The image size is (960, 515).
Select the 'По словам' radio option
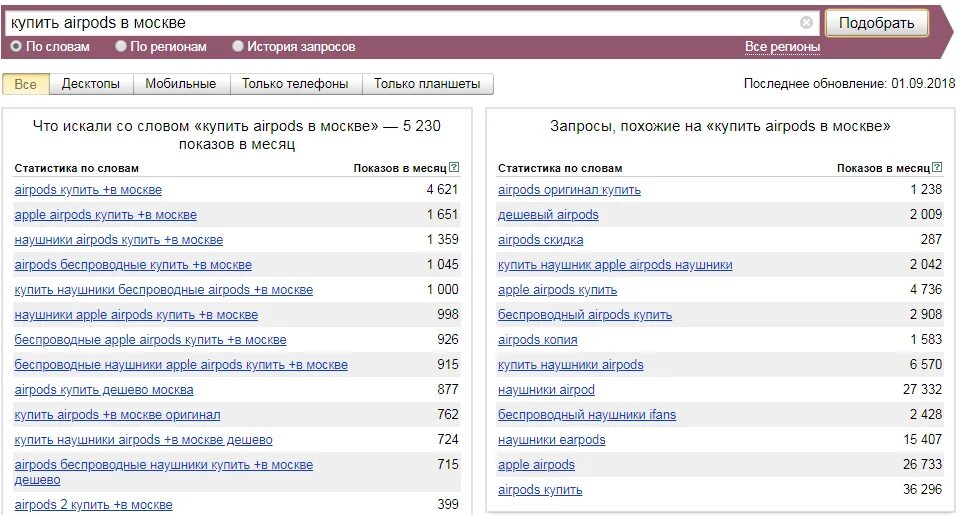(17, 47)
